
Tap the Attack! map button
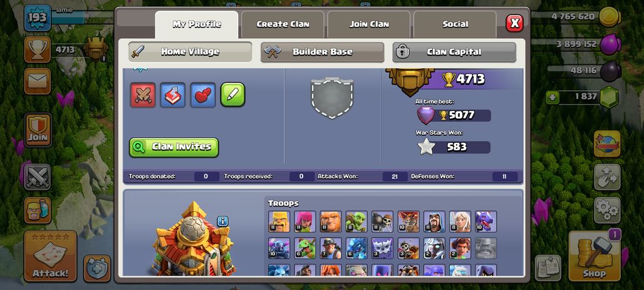point(51,256)
